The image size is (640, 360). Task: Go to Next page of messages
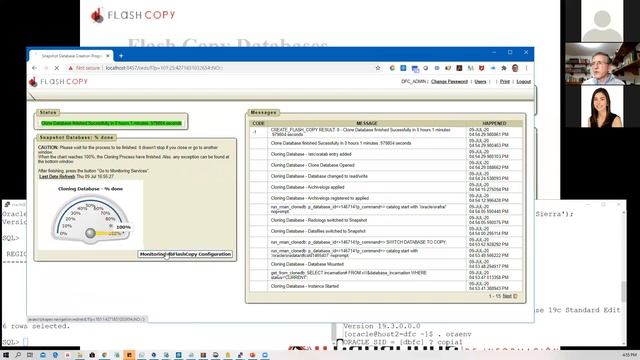click(x=507, y=296)
